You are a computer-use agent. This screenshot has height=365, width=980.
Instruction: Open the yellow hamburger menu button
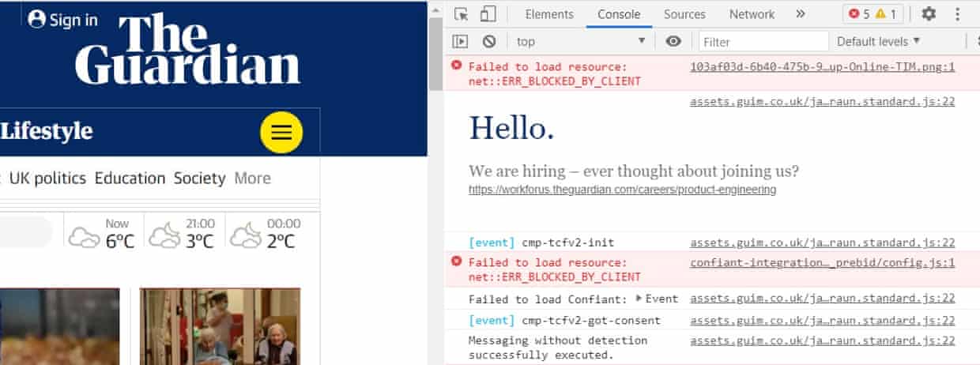click(281, 132)
